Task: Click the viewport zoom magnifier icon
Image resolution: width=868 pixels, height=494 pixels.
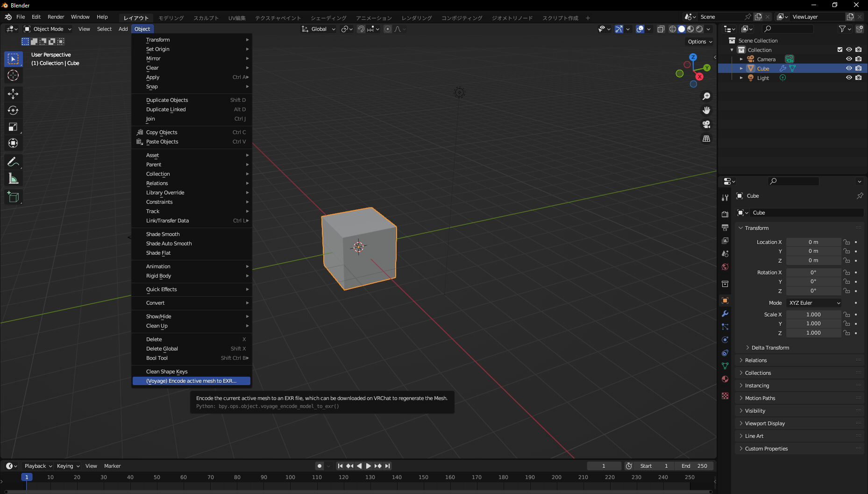Action: (706, 96)
